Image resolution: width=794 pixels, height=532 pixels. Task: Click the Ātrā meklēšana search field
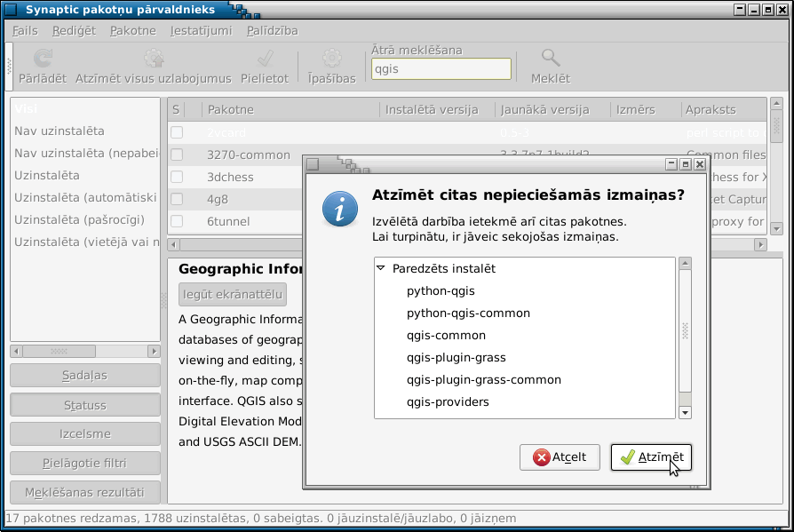[441, 69]
